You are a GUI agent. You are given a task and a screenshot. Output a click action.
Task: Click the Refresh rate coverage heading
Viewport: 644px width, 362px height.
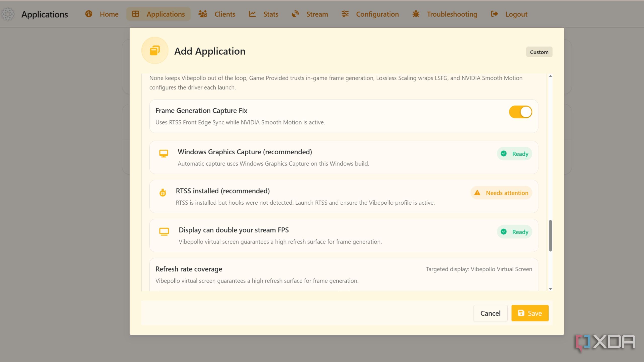click(x=189, y=269)
